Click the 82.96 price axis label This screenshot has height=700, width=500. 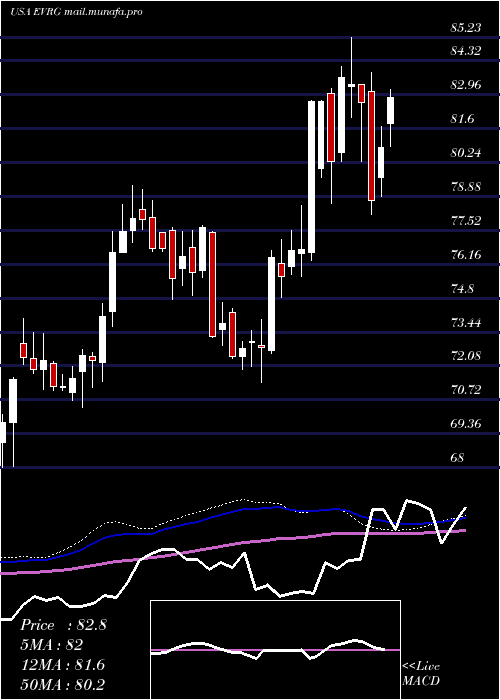pos(466,85)
